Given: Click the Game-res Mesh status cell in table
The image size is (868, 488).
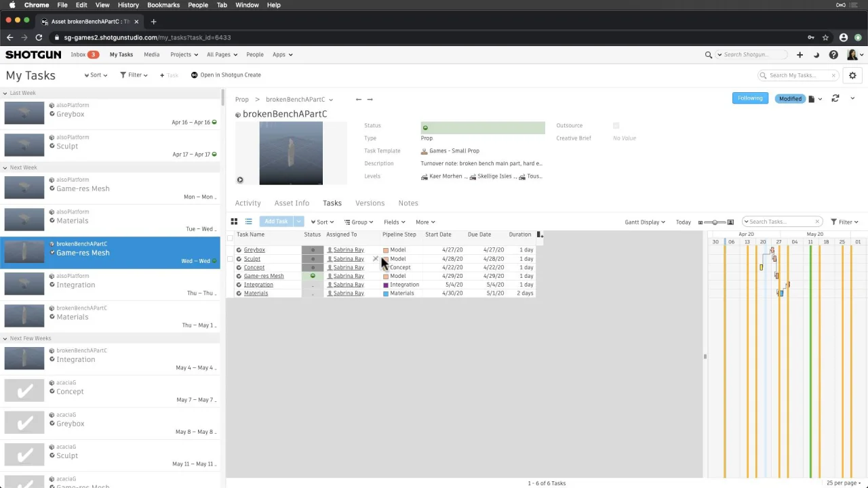Looking at the screenshot, I should pyautogui.click(x=313, y=276).
